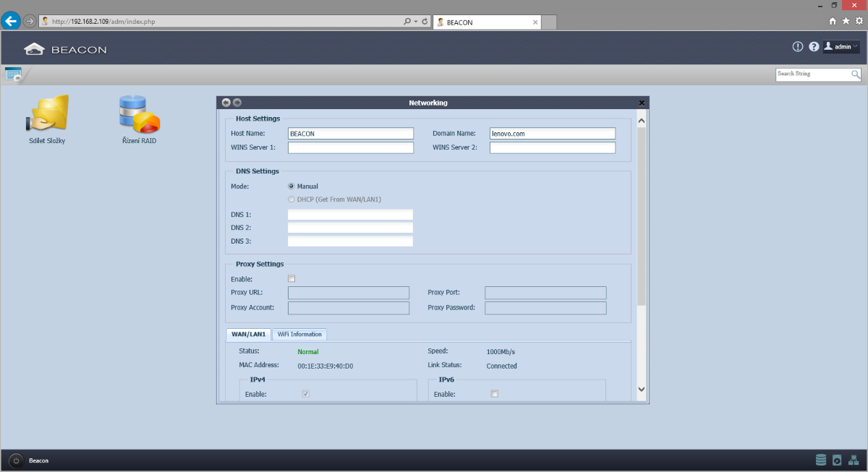The height and width of the screenshot is (472, 868).
Task: Select the WAN/LAN1 tab
Action: [248, 334]
